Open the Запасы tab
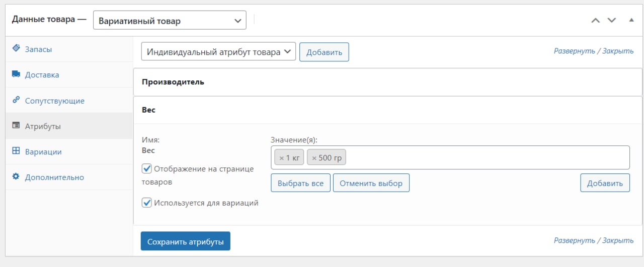The height and width of the screenshot is (267, 644). click(69, 49)
